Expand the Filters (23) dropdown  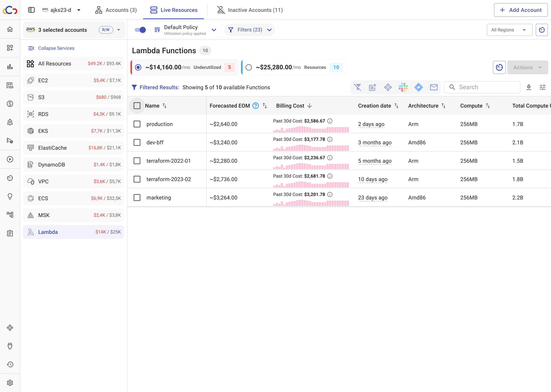click(250, 30)
